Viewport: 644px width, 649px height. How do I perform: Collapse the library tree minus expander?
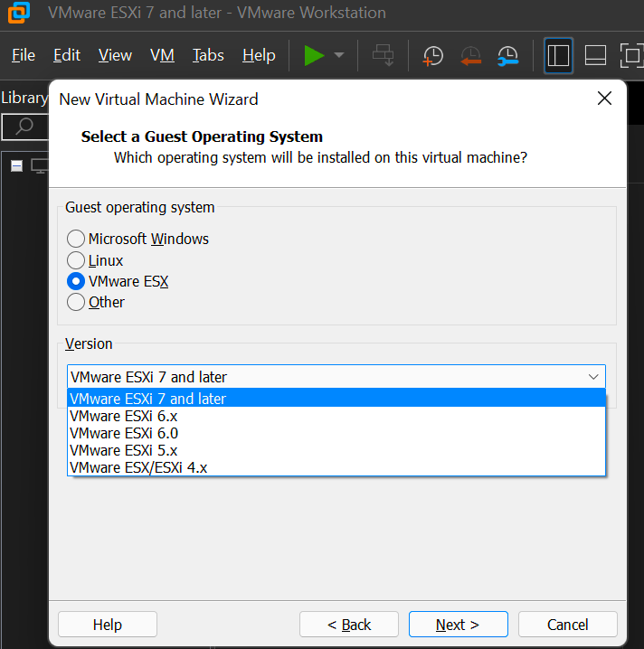[x=16, y=166]
